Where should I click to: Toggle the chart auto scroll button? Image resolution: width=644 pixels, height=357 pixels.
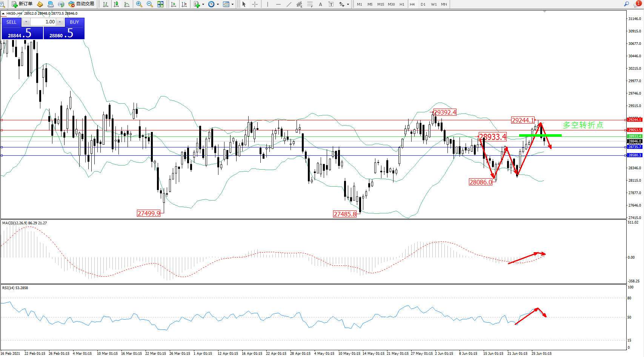174,4
